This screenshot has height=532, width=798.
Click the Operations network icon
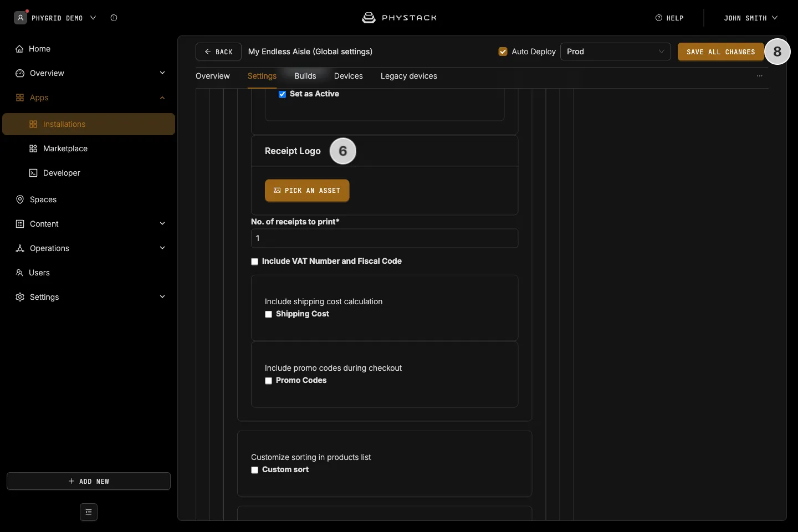(20, 248)
